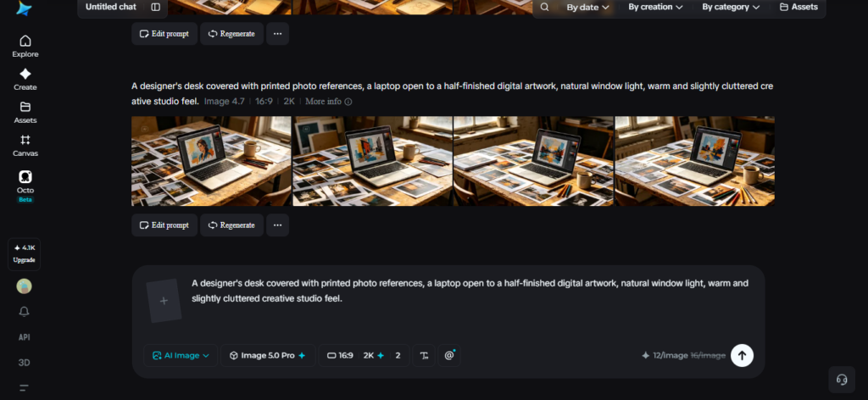The width and height of the screenshot is (868, 400).
Task: Click into the prompt text field
Action: coord(470,291)
